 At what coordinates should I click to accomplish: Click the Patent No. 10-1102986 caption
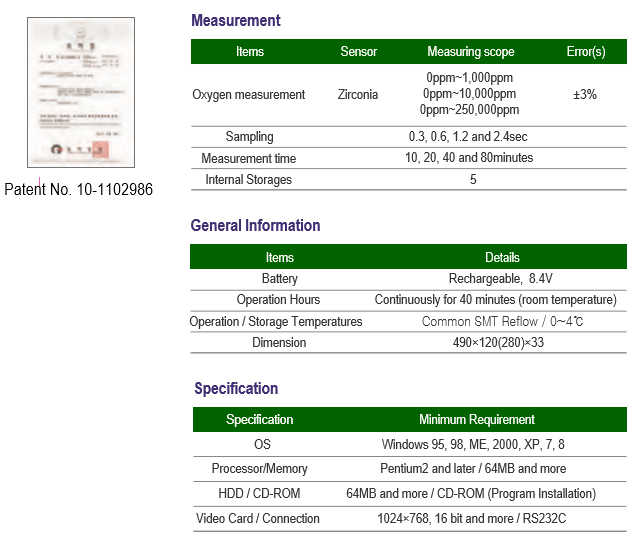point(79,188)
